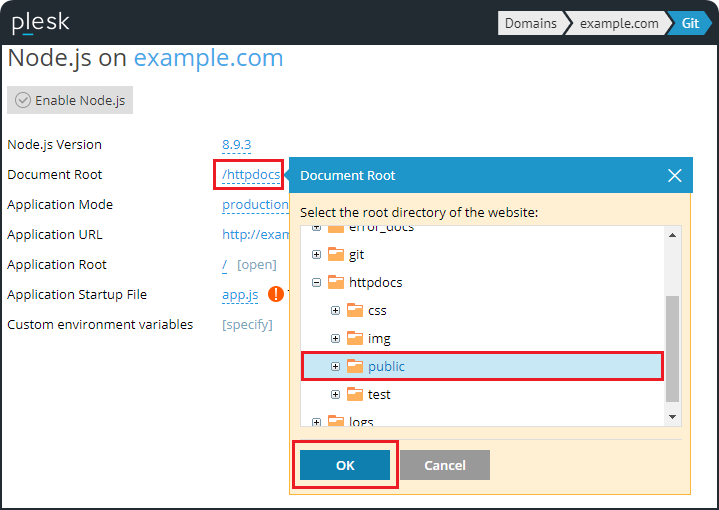Select the Git breadcrumb tab
The image size is (719, 510).
tap(690, 23)
